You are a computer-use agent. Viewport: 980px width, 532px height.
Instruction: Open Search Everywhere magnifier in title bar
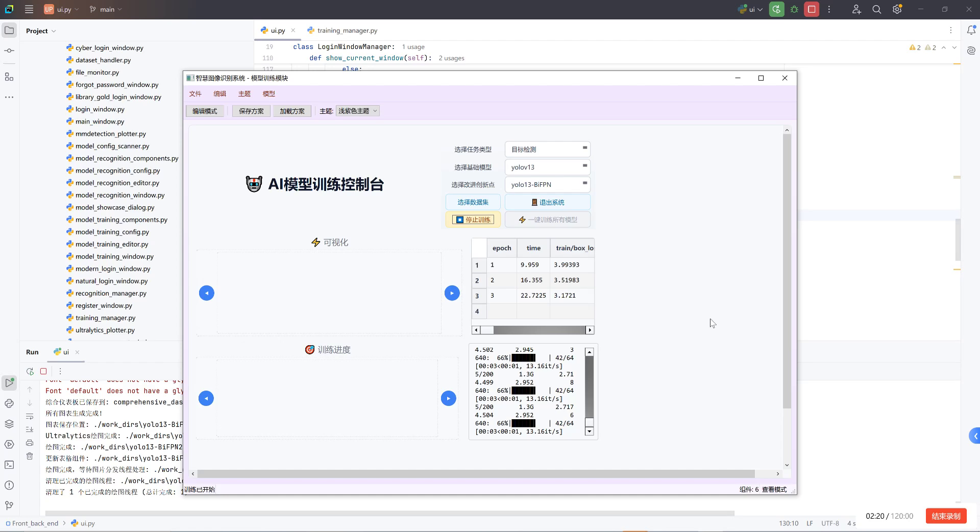[876, 9]
